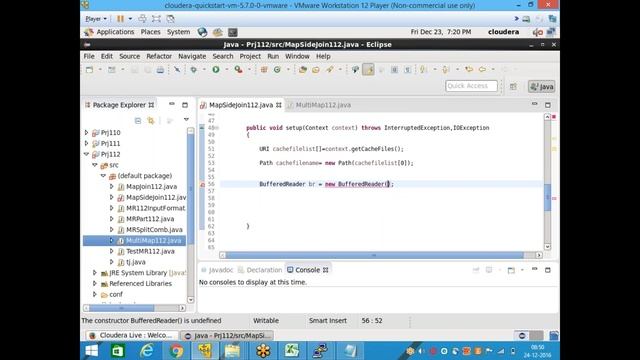
Task: Click the Quick Access input field
Action: (x=471, y=86)
